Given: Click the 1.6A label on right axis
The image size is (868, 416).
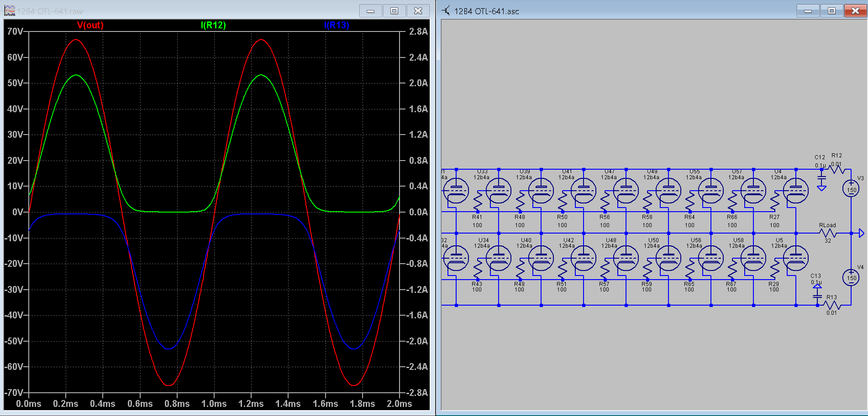Looking at the screenshot, I should pyautogui.click(x=418, y=109).
